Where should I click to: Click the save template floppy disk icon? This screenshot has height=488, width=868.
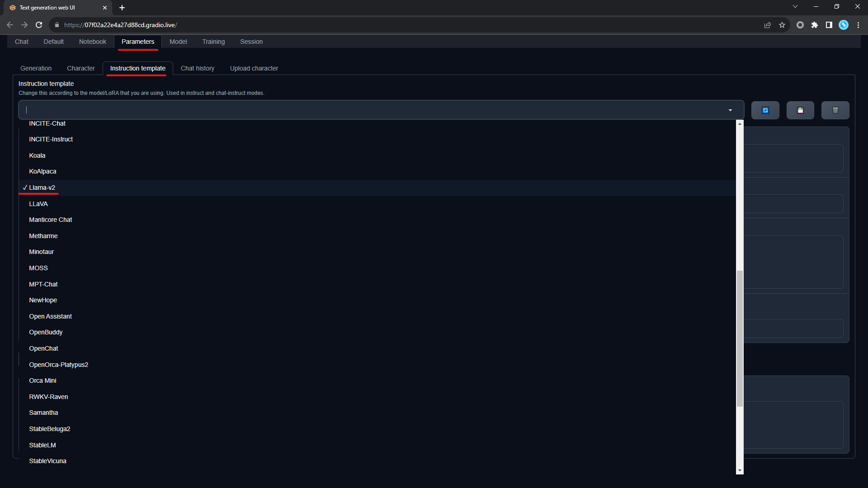click(x=800, y=110)
